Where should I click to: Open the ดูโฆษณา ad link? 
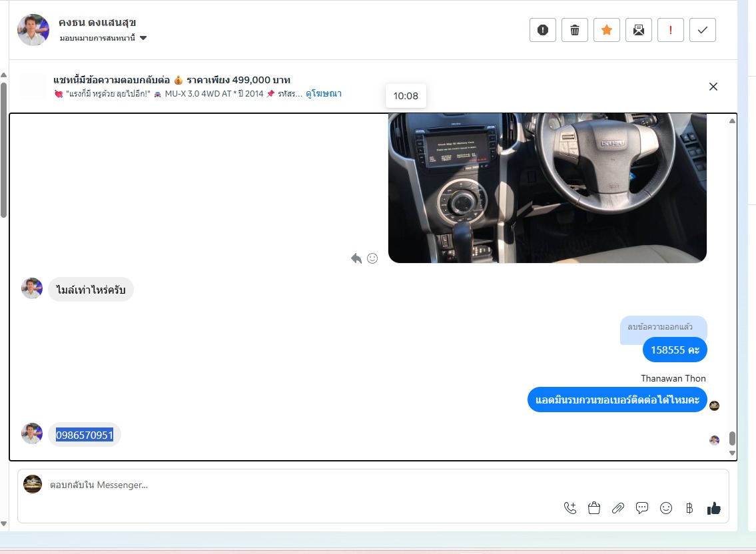tap(324, 93)
